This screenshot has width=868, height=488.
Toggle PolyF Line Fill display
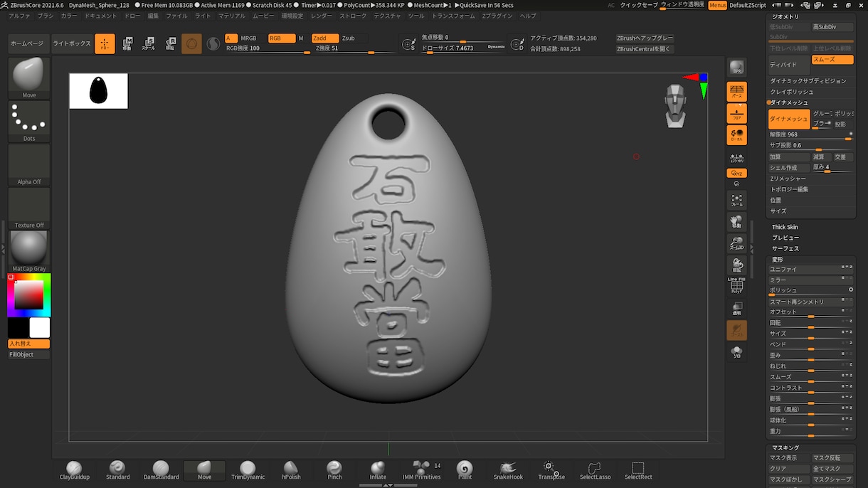(736, 286)
